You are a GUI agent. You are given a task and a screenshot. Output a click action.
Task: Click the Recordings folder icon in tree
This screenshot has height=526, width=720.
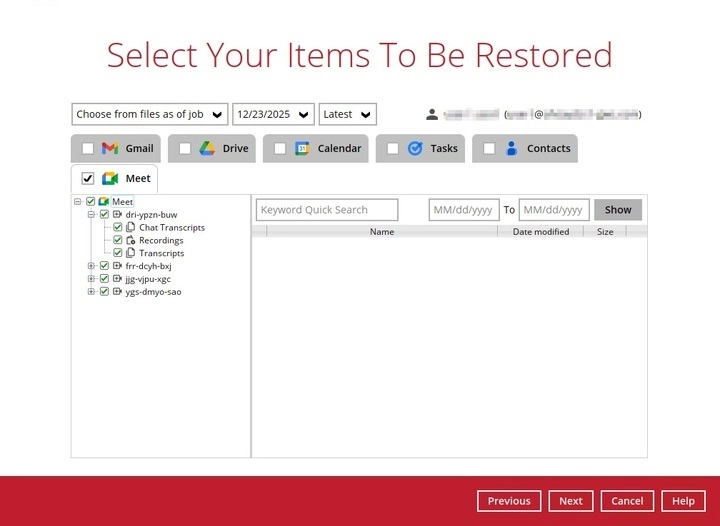tap(131, 241)
